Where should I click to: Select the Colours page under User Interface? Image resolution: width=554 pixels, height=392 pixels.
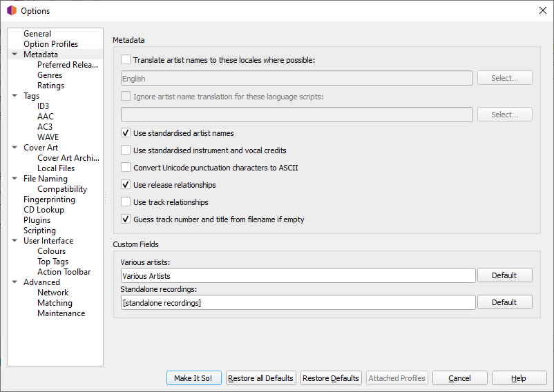pos(52,251)
